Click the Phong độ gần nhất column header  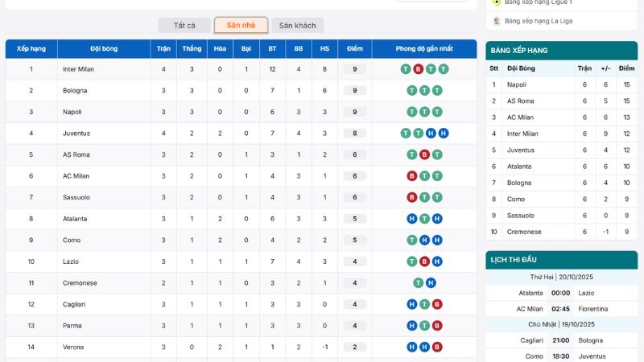(x=424, y=49)
